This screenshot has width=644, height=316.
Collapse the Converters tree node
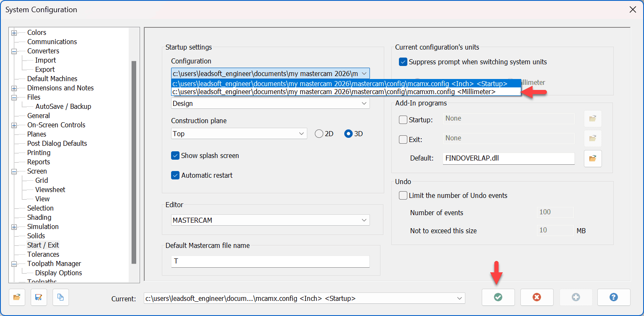coord(14,51)
